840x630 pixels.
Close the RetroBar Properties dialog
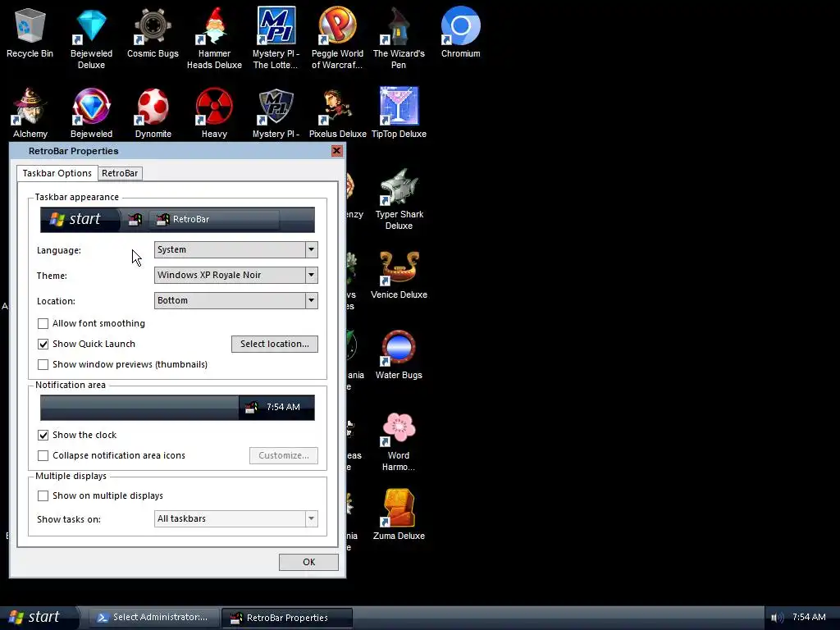336,151
